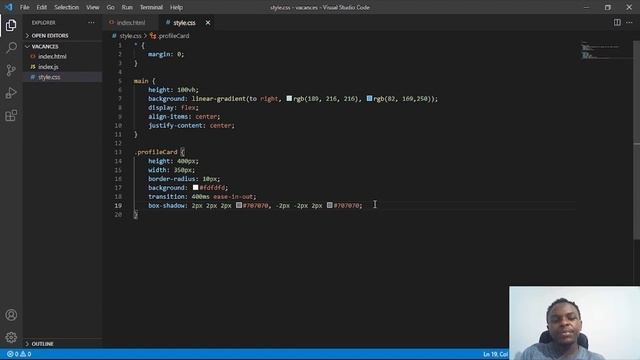Click style.css in the breadcrumb

[130, 36]
